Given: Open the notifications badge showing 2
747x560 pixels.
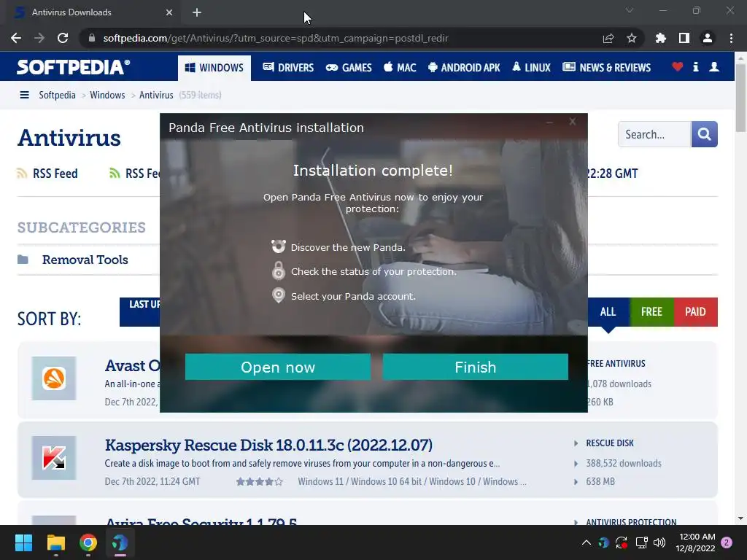Looking at the screenshot, I should (727, 542).
